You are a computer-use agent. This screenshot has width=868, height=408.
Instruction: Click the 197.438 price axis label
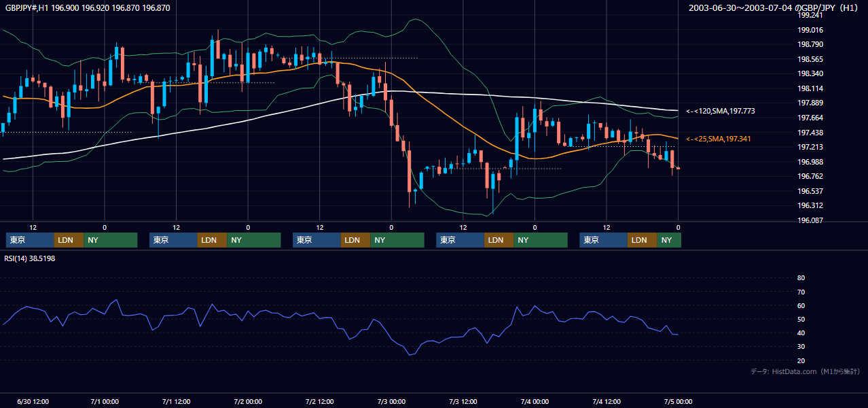pyautogui.click(x=810, y=133)
